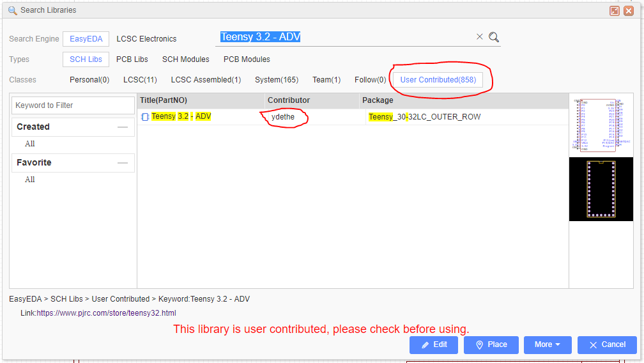Clear the search field with the X icon
Screen dimensions: 644x363
pos(479,36)
